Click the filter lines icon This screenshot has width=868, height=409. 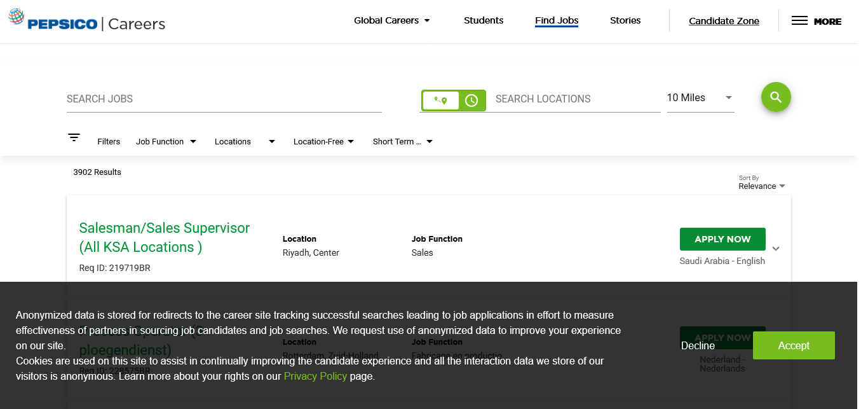74,137
